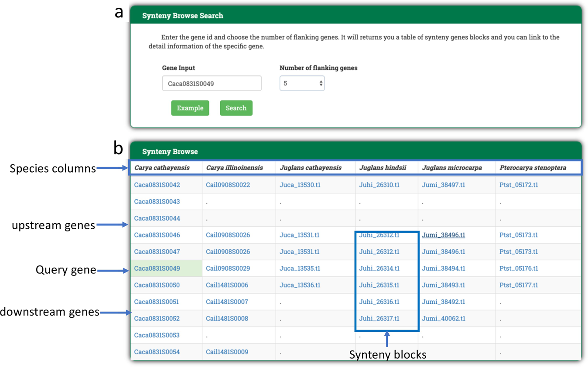
Task: Open the Cail1481S0009 gene link
Action: click(227, 352)
